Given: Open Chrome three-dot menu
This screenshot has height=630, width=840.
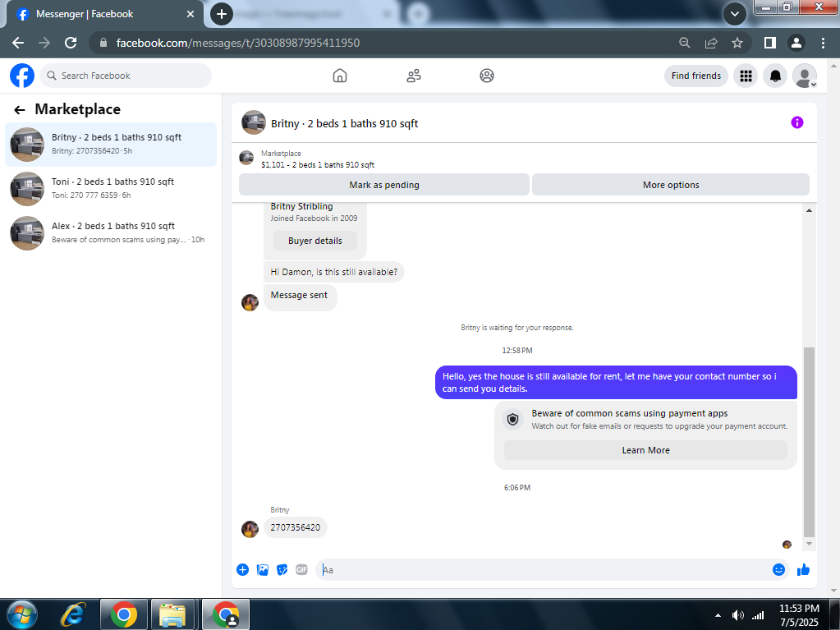Looking at the screenshot, I should (824, 43).
